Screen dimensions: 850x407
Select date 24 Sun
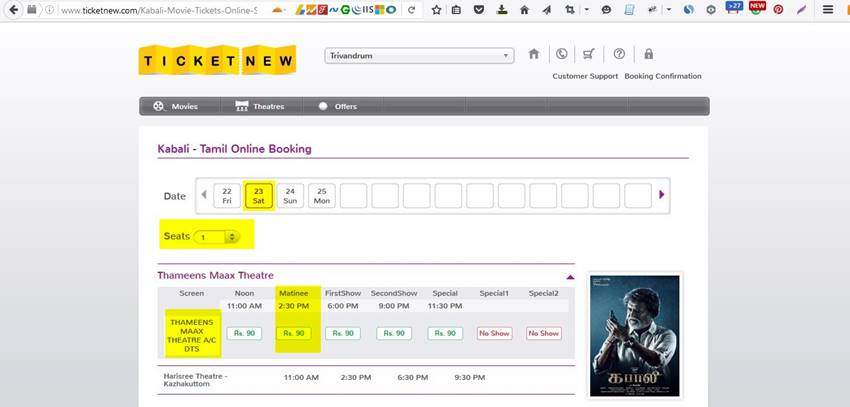(x=290, y=196)
